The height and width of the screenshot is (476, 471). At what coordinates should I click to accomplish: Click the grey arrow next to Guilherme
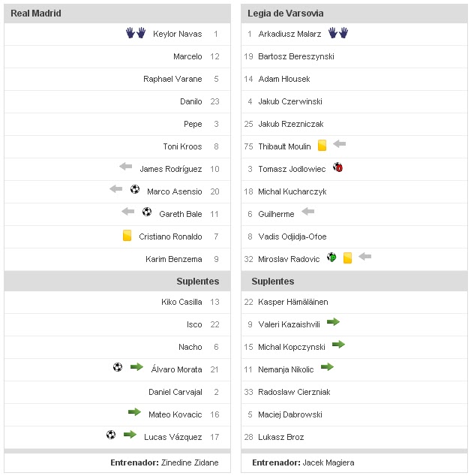point(307,212)
